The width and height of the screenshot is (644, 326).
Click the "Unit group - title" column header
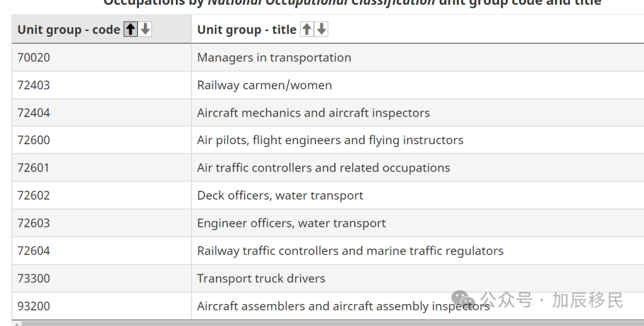247,30
